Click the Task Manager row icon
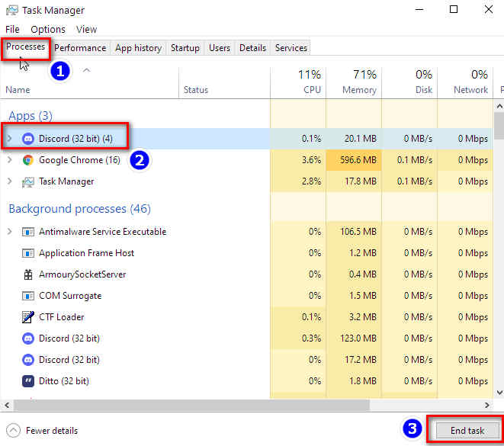Viewport: 504px width, 446px height. [x=28, y=182]
